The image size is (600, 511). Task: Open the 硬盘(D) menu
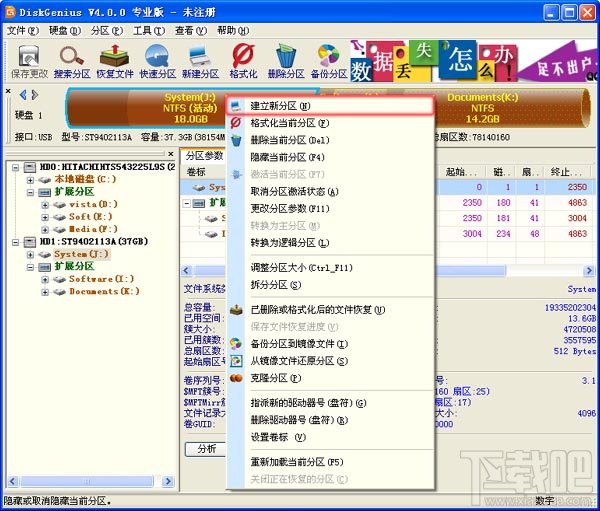pyautogui.click(x=65, y=31)
